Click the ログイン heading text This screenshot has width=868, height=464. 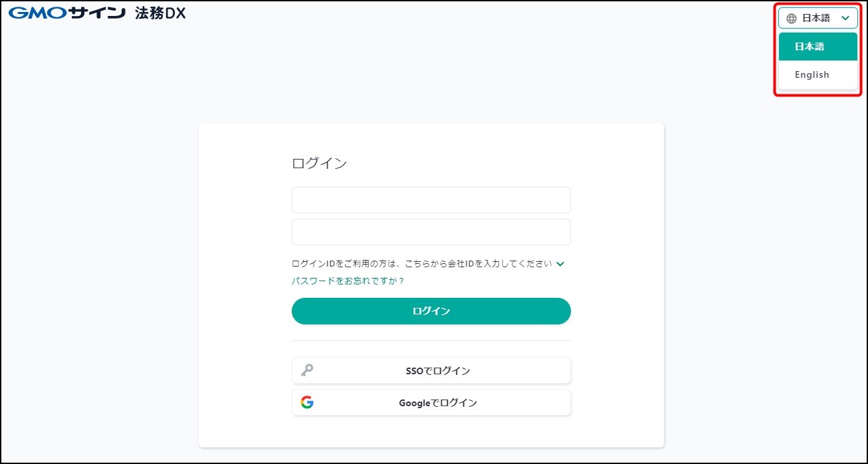[x=319, y=164]
